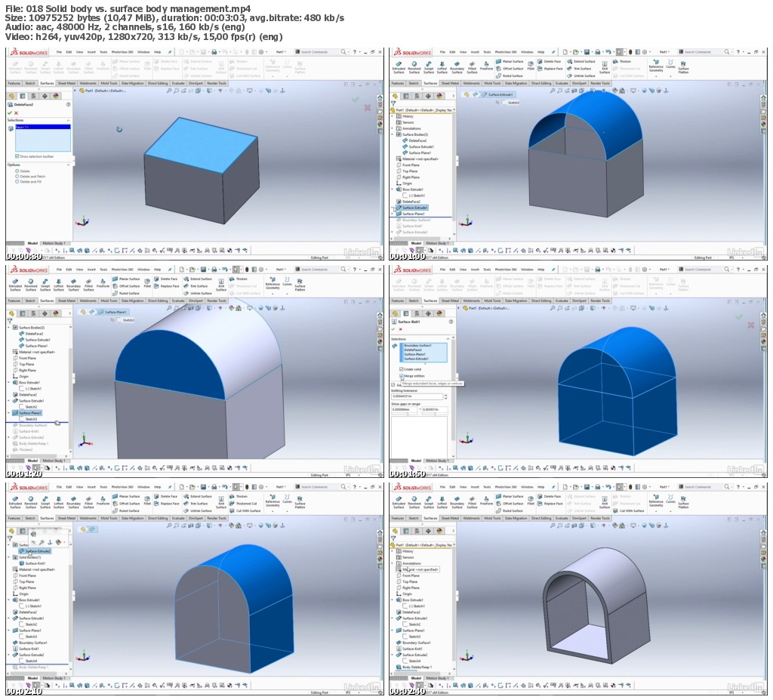Click Planar Surface tool in the 00:02:40 frame
Viewport: 773px width, 700px height.
tap(510, 496)
